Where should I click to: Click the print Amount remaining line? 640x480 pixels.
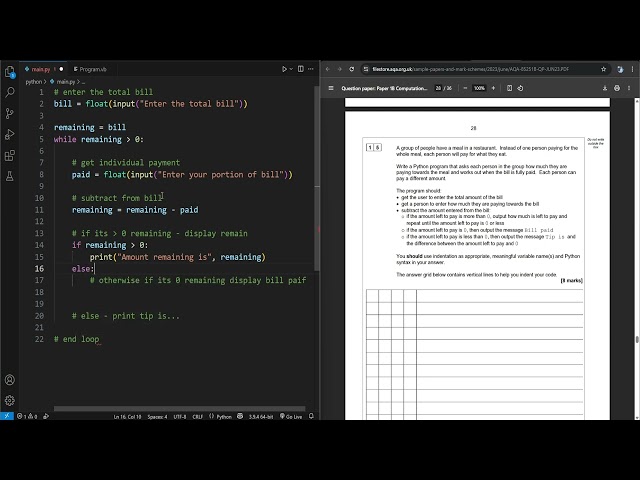point(178,257)
